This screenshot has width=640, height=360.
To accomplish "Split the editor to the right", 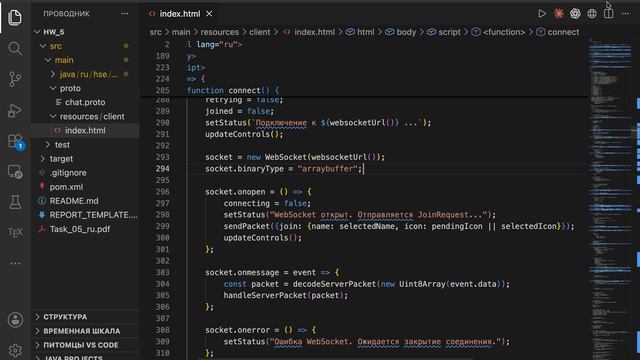I will (x=609, y=13).
